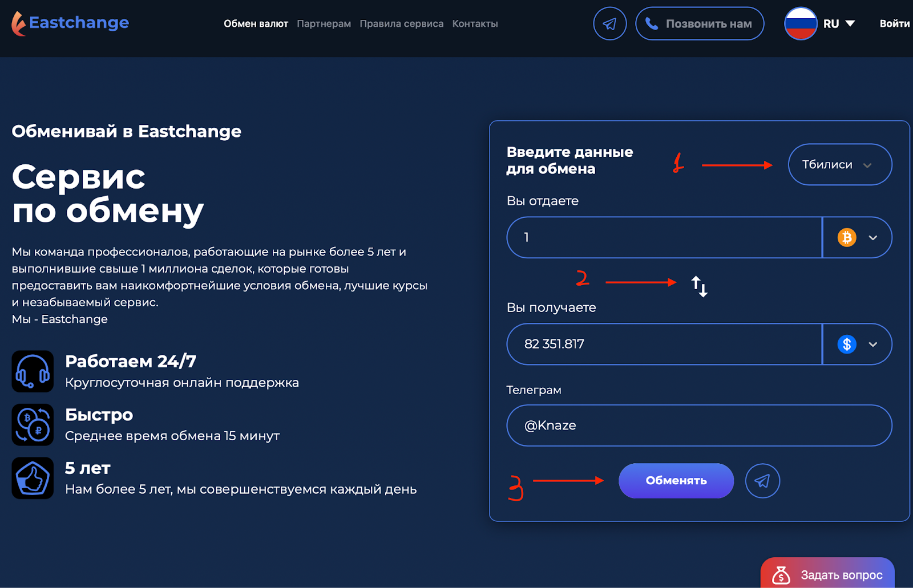Screen dimensions: 913x588
Task: Open the Тбилиси city dropdown
Action: coord(840,164)
